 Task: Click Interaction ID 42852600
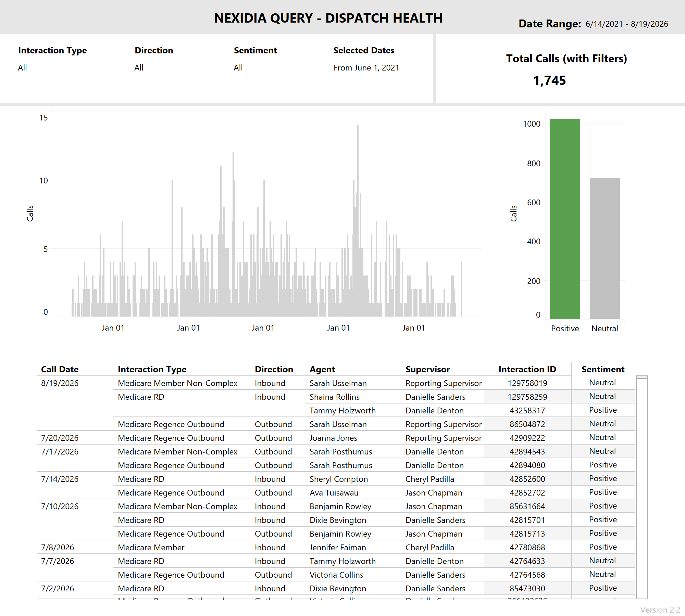(x=527, y=479)
